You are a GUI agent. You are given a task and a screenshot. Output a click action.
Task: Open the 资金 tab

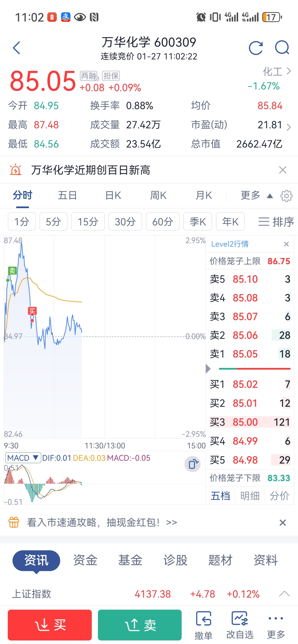click(85, 560)
